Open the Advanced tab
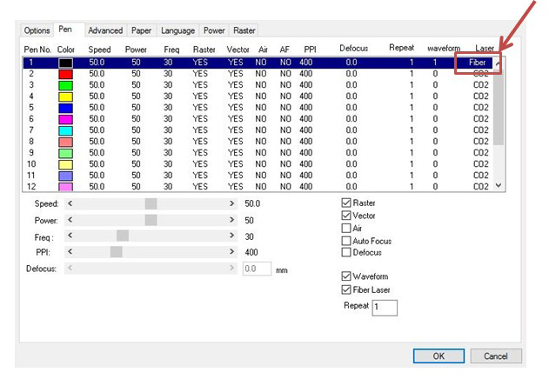The width and height of the screenshot is (549, 392). [x=105, y=30]
